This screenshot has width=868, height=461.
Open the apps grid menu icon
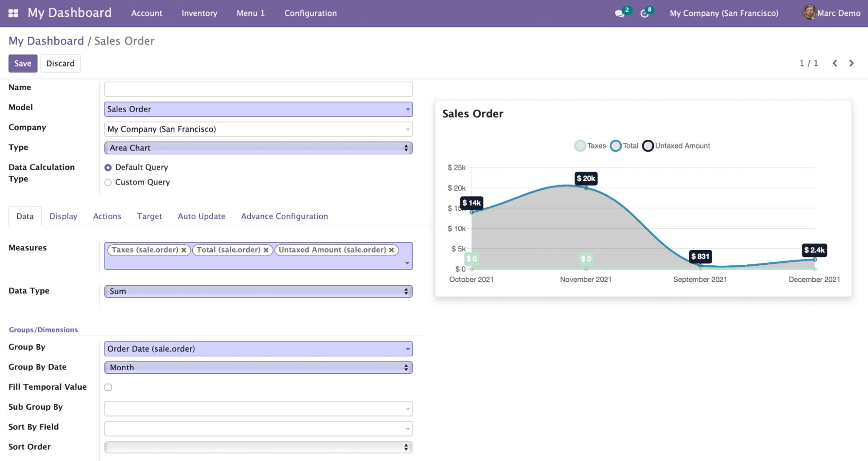click(x=13, y=13)
